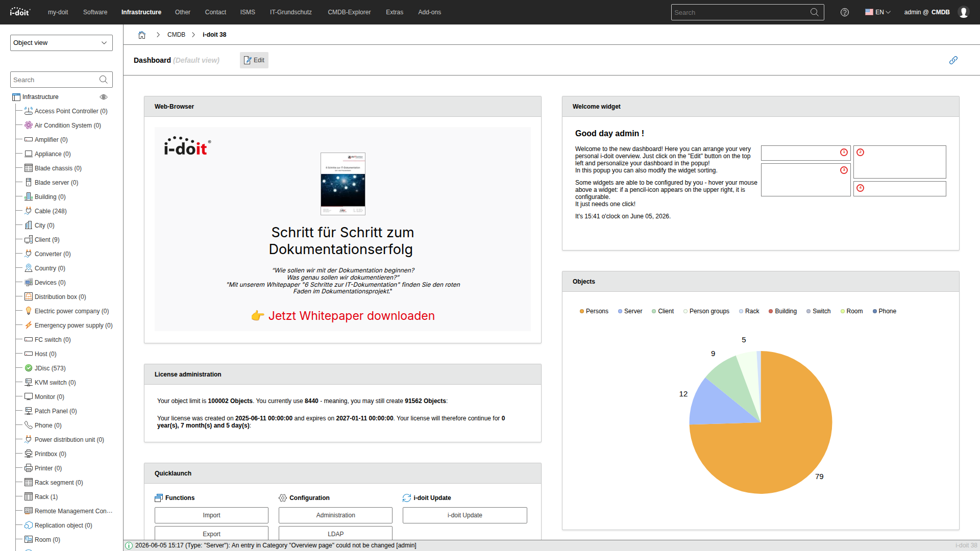Click the magnifier icon in sidebar search
The height and width of the screenshot is (551, 980).
104,80
